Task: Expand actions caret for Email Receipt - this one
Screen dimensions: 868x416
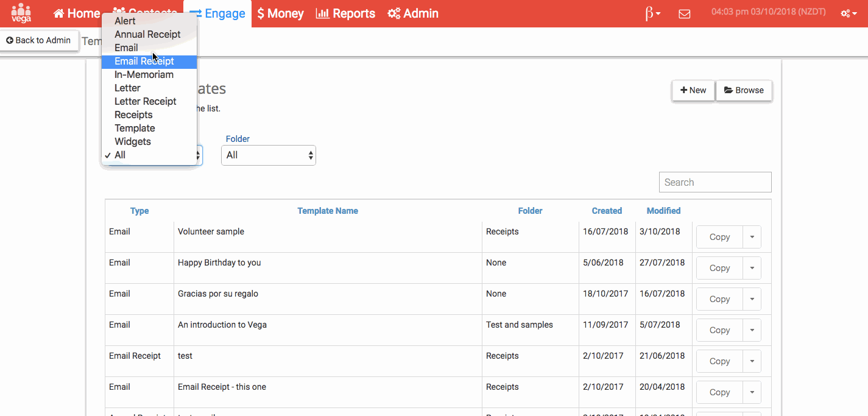Action: (x=752, y=392)
